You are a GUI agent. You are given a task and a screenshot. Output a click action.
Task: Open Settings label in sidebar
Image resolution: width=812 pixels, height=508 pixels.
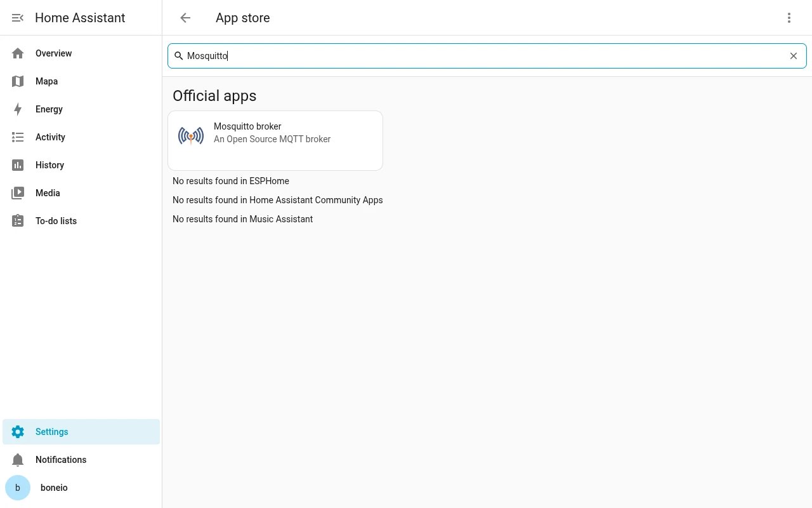pos(51,432)
